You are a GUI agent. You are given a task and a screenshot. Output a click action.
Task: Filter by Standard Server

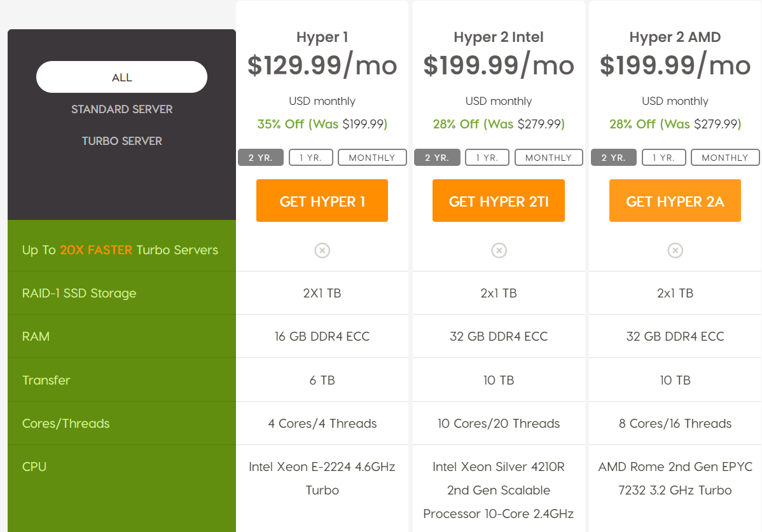[x=121, y=109]
